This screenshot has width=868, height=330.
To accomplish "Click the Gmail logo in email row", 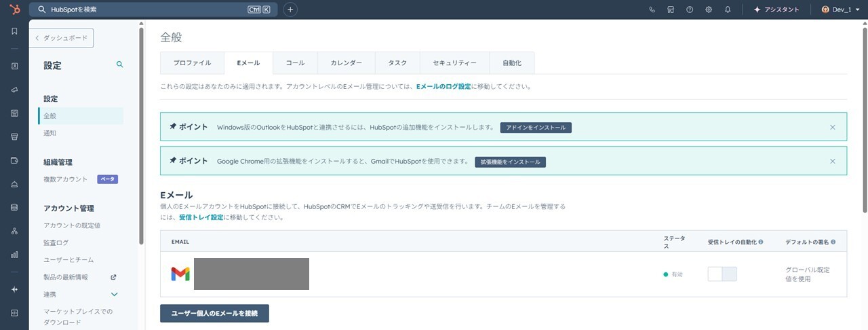I will 180,274.
